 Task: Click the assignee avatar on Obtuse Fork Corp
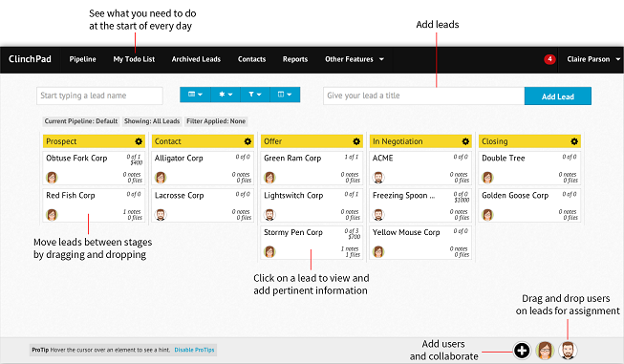[52, 177]
